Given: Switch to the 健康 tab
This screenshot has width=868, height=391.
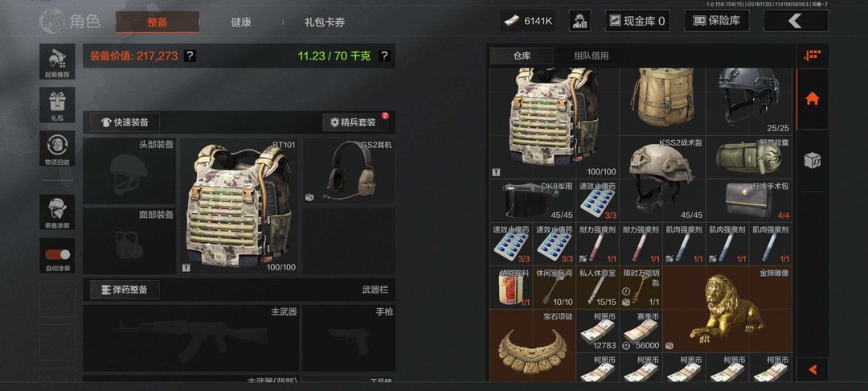Looking at the screenshot, I should [x=241, y=23].
